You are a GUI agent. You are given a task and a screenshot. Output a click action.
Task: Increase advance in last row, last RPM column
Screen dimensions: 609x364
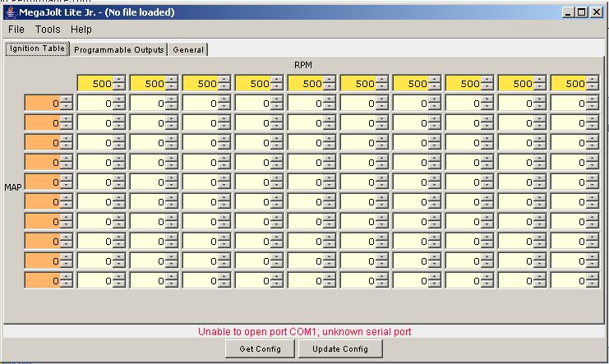[x=593, y=277]
